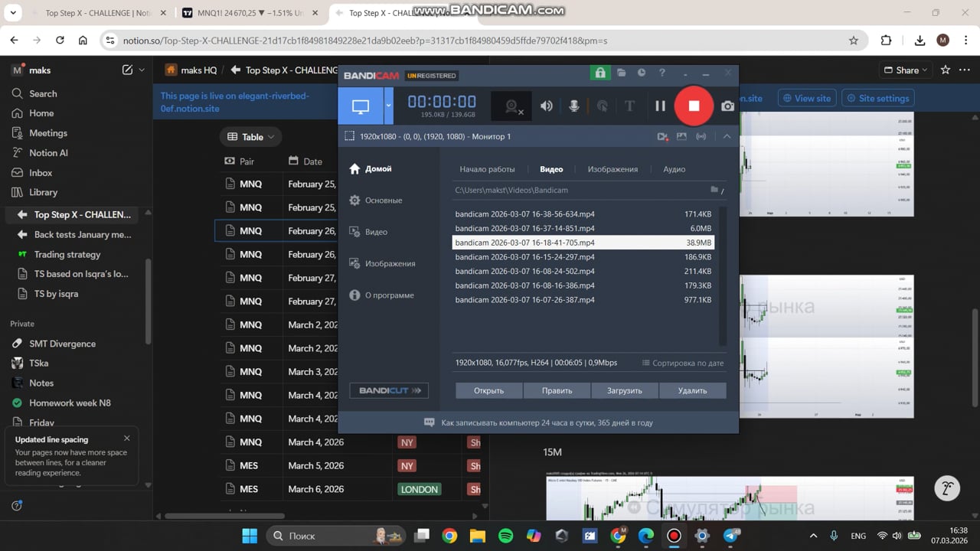Select file bandicam 2026-03-07 16-07-26-387.mp4
980x551 pixels.
tap(583, 300)
